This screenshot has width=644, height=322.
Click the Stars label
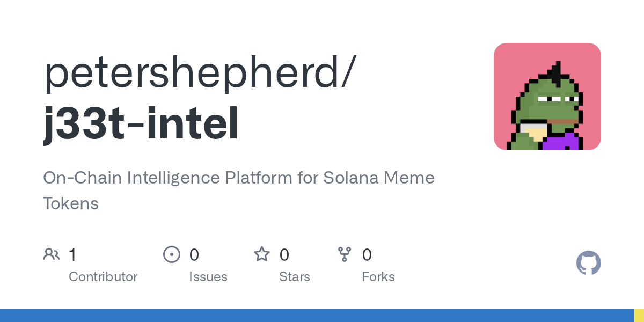(x=294, y=277)
